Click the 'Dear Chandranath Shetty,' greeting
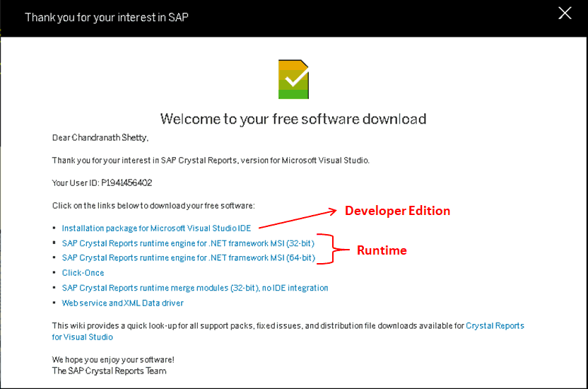The width and height of the screenshot is (588, 389). point(100,138)
